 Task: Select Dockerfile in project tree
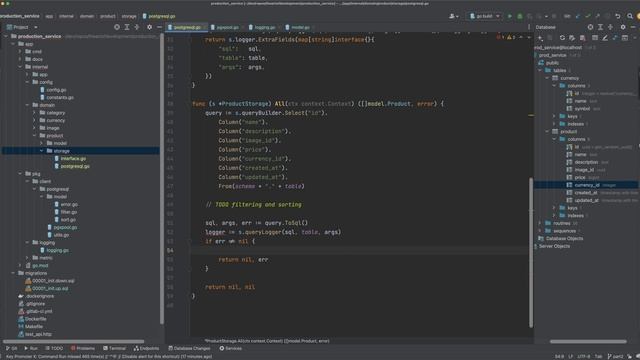tap(36, 319)
